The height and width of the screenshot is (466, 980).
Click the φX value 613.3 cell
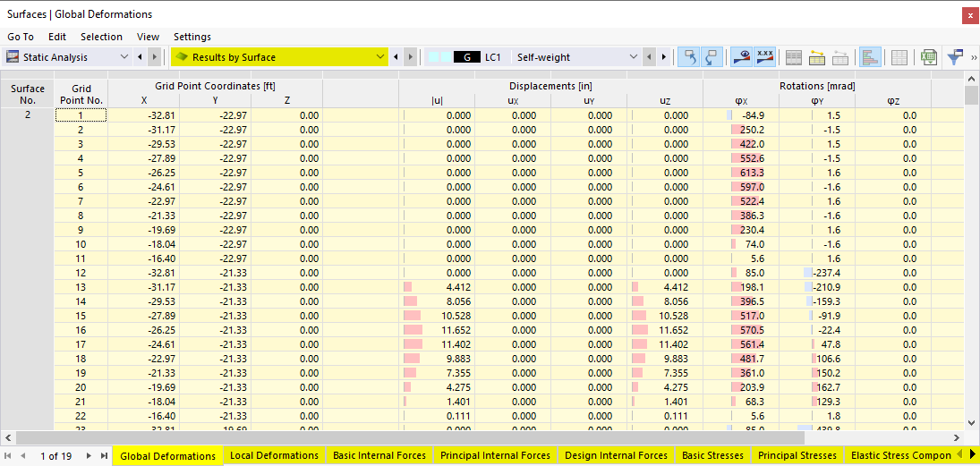742,173
